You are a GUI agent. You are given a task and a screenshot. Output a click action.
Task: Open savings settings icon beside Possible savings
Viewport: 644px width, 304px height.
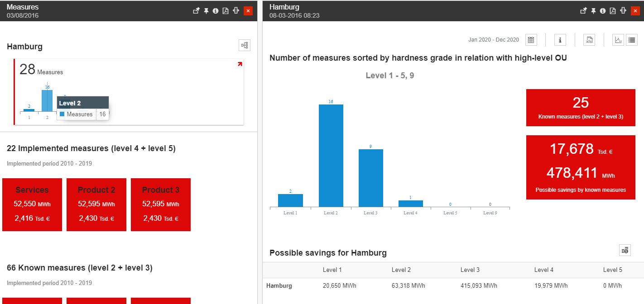[625, 250]
